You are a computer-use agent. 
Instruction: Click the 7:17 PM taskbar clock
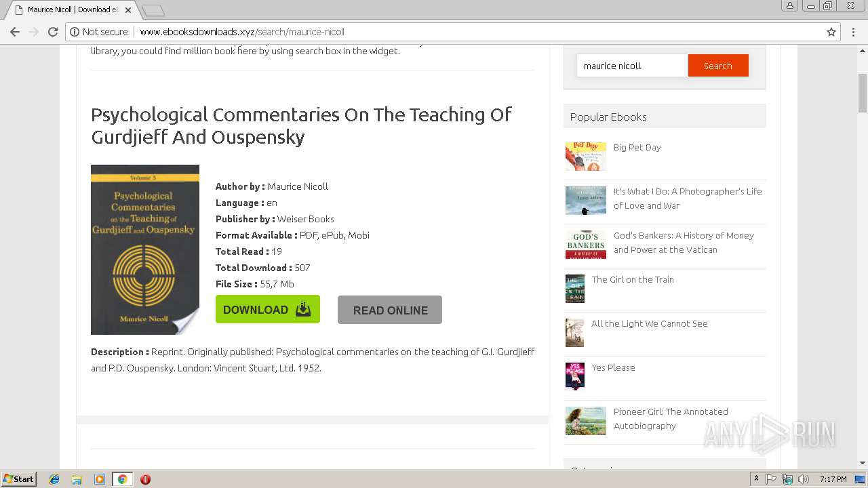pyautogui.click(x=833, y=479)
